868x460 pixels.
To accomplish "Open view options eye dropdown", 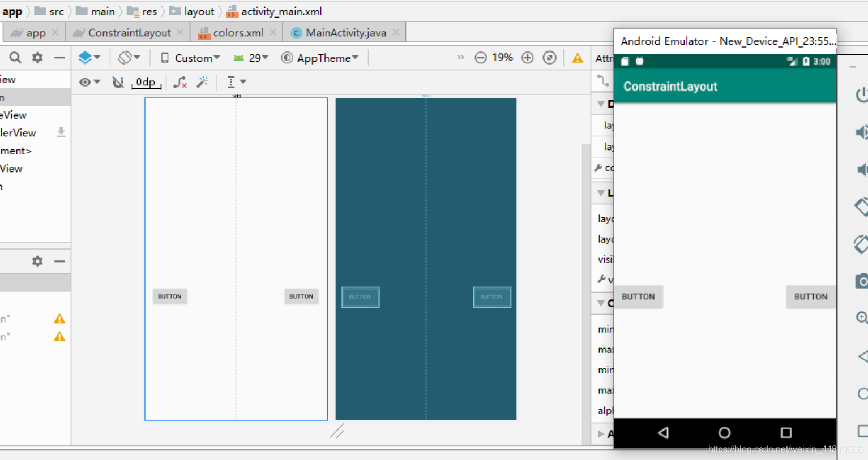I will pos(89,82).
